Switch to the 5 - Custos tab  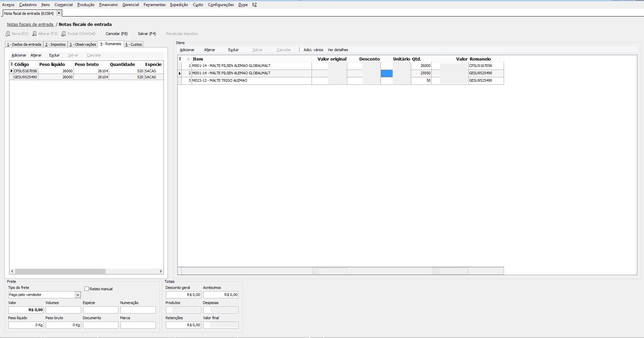point(134,44)
